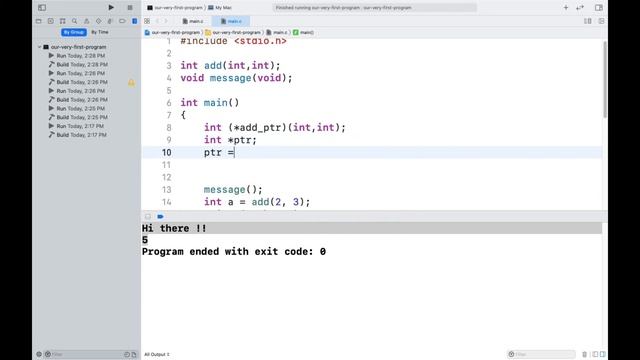Screen dimensions: 640x360
Task: Toggle the recent filter clock icon
Action: pos(127,354)
